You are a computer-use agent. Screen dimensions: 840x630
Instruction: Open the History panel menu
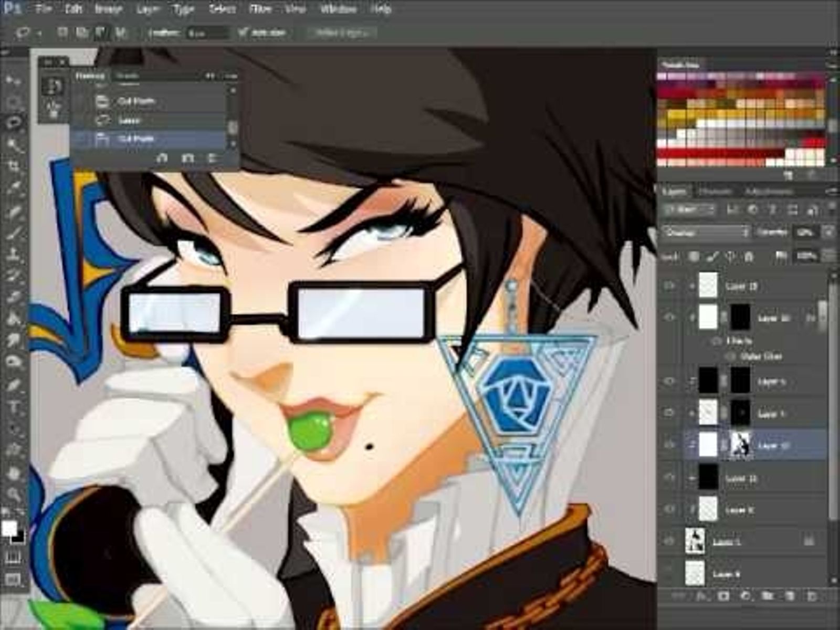[x=230, y=76]
